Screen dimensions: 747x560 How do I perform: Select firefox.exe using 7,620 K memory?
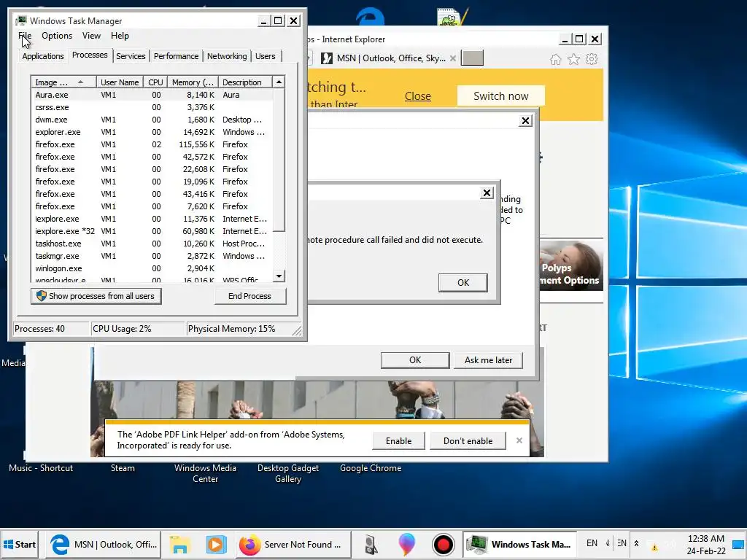point(152,206)
